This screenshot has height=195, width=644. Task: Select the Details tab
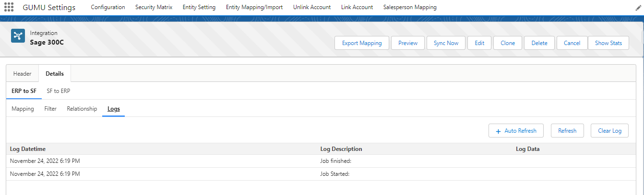click(55, 73)
